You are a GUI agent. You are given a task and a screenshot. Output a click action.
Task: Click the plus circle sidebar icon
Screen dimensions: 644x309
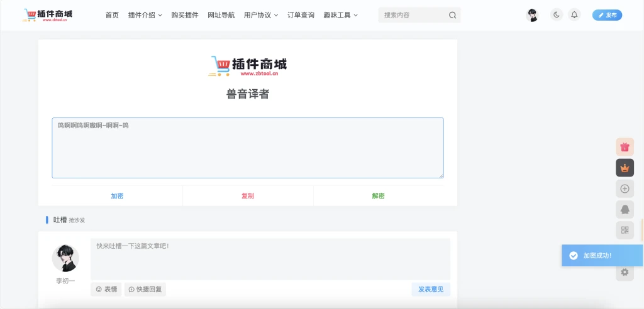pyautogui.click(x=625, y=188)
